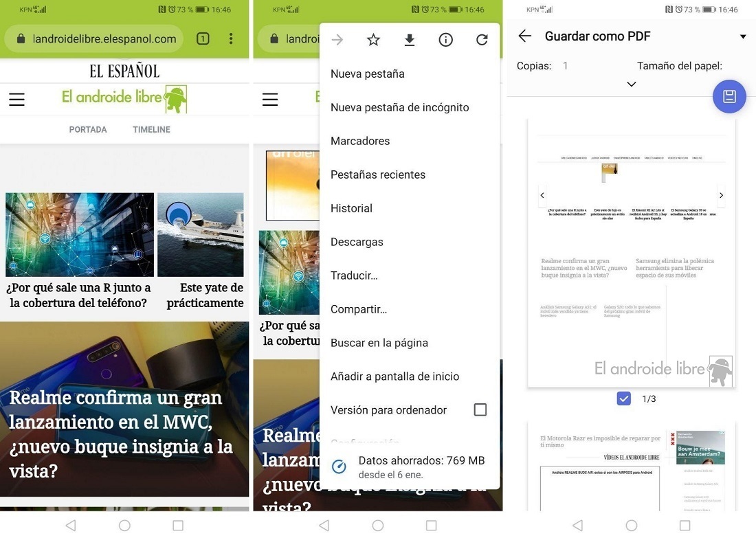
Task: Uncheck page 1/3 selection checkbox
Action: click(x=624, y=398)
